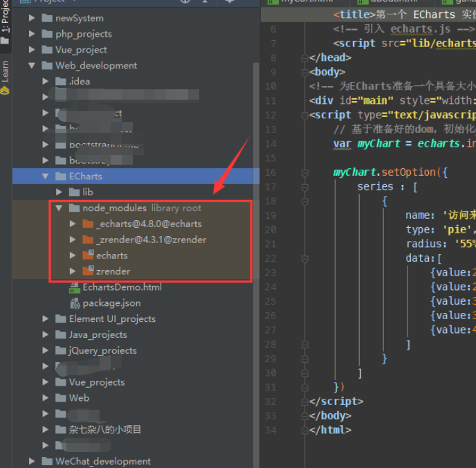Expand the Vue_projects folder arrow
Image resolution: width=476 pixels, height=468 pixels.
[x=45, y=381]
